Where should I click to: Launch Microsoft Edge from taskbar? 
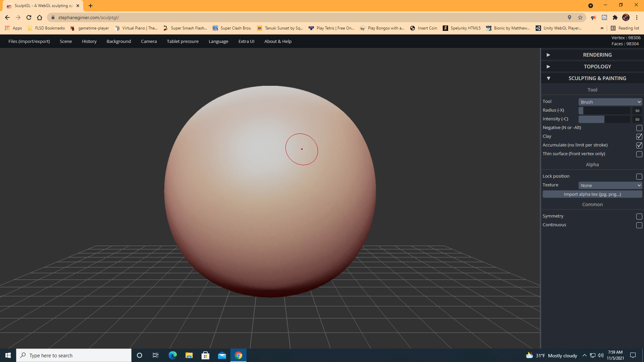172,355
